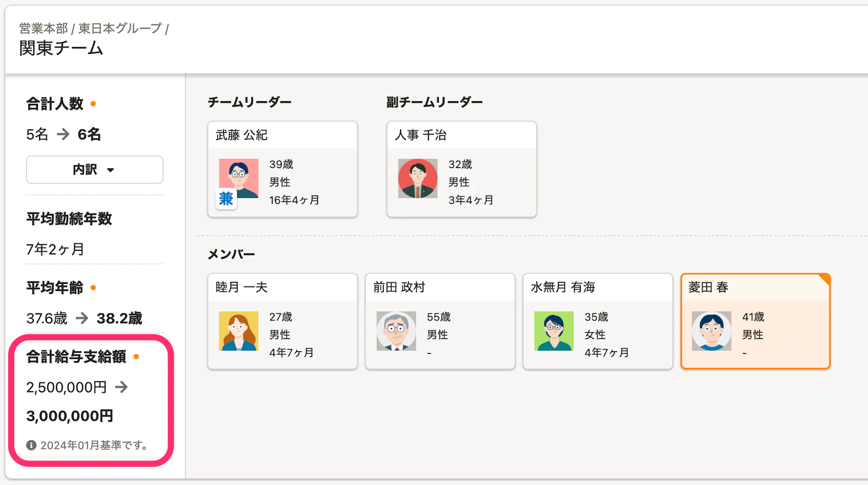868x485 pixels.
Task: Click 水無月 有海 avatar photo
Action: 554,331
